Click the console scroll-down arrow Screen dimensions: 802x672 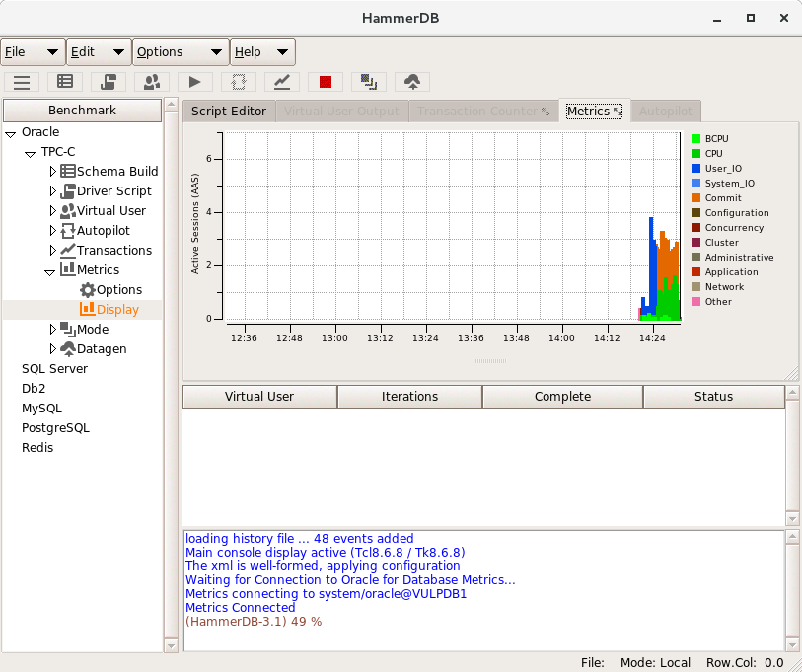click(x=792, y=645)
